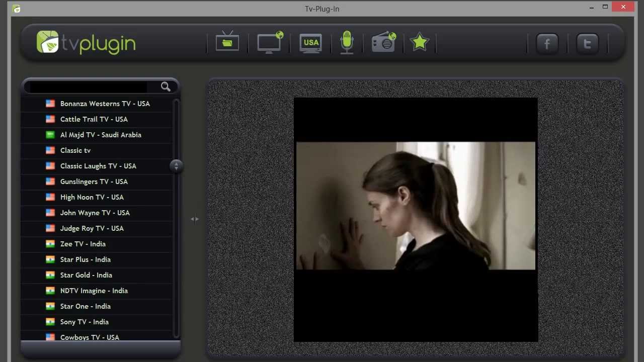Viewport: 644px width, 362px height.
Task: Select the USA channels monitor icon
Action: (x=311, y=43)
